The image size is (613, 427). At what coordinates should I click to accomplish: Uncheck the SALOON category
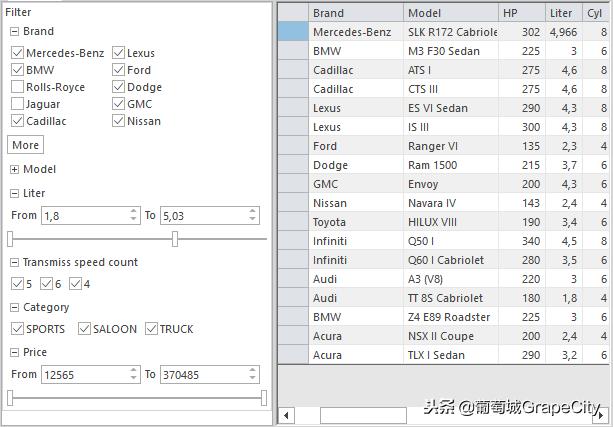tap(84, 329)
